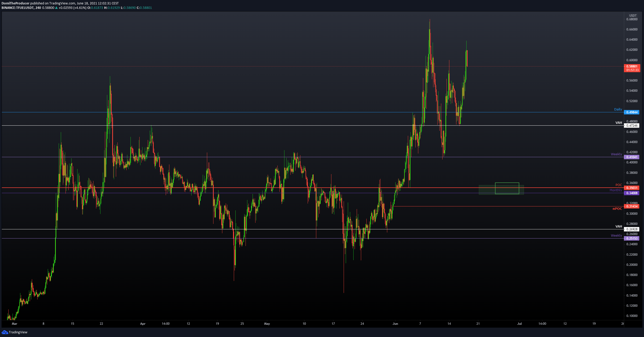
Task: Click the BINANCE:TFUELUSDT symbol label
Action: [x=18, y=8]
